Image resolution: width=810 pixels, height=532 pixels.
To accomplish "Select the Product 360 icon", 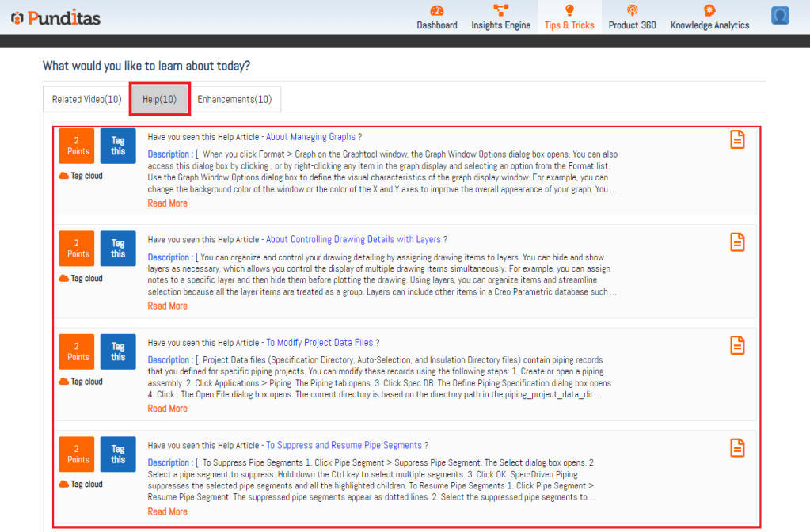I will pos(632,10).
